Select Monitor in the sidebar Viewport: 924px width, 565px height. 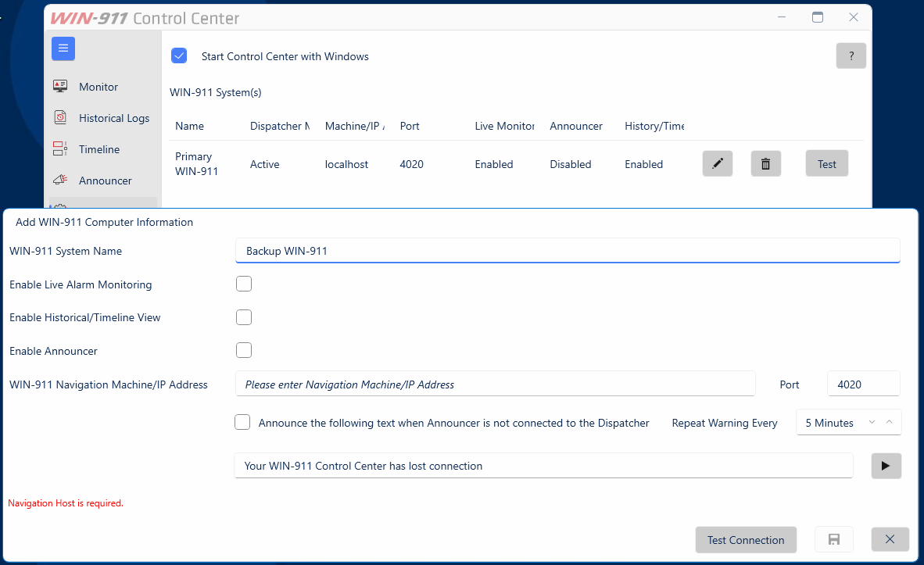click(98, 87)
